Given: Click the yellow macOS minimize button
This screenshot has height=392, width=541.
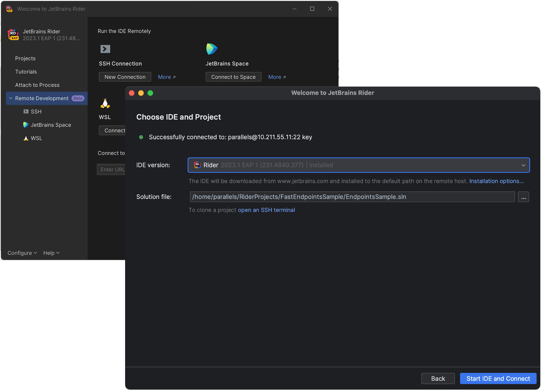Looking at the screenshot, I should tap(141, 93).
